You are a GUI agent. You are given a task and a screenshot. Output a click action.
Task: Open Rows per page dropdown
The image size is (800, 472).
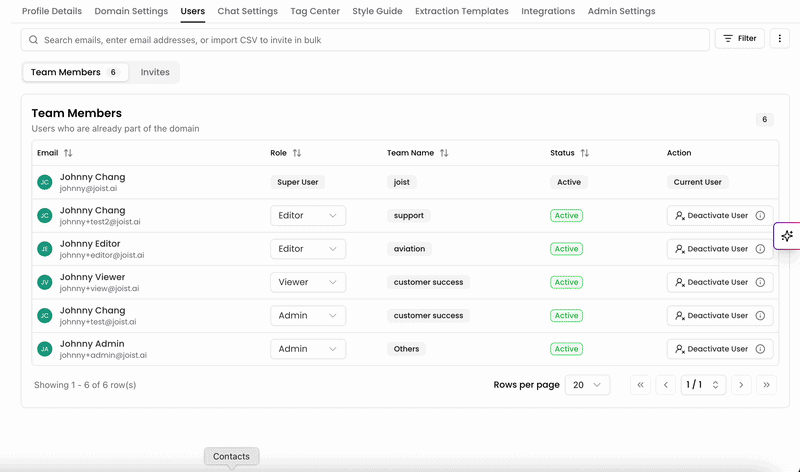(587, 385)
